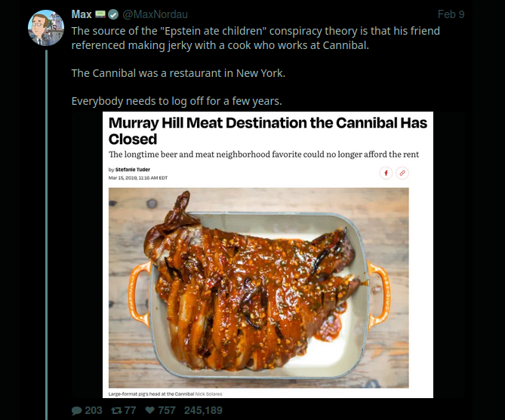Click the flag emoji next to Max
The height and width of the screenshot is (420, 505).
coord(100,14)
